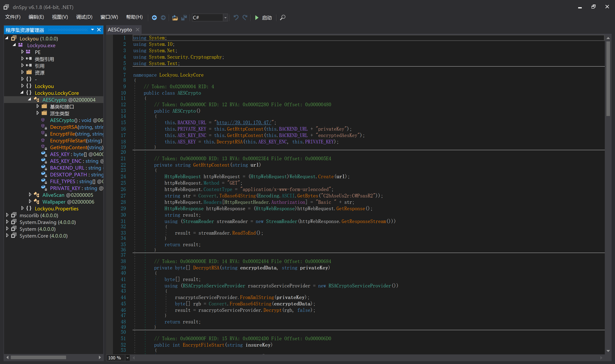The height and width of the screenshot is (364, 615).
Task: Open the 调试(D) menu
Action: pos(84,17)
